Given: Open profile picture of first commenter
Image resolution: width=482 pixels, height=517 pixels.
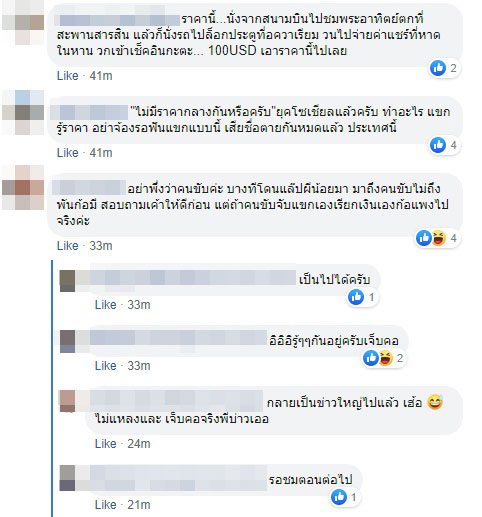Looking at the screenshot, I should click(23, 22).
